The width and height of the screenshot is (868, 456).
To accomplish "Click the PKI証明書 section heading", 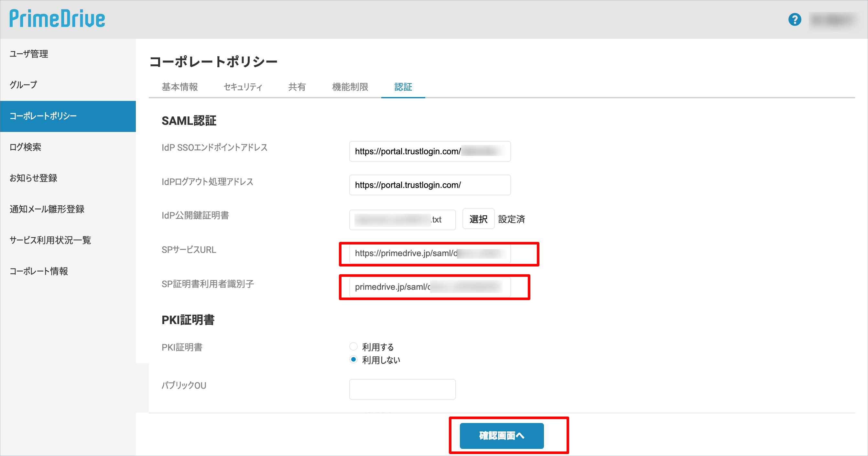I will click(188, 320).
